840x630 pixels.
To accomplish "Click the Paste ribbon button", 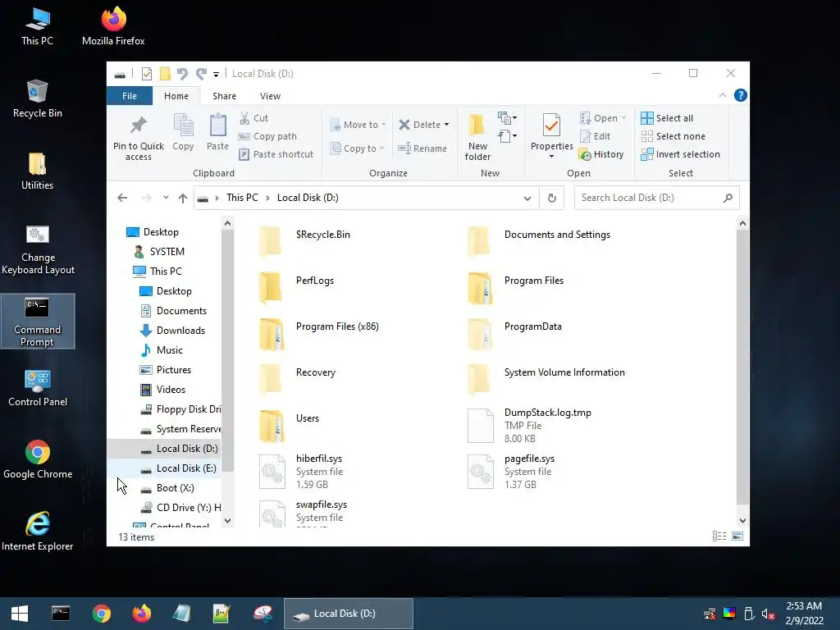I will coord(217,132).
